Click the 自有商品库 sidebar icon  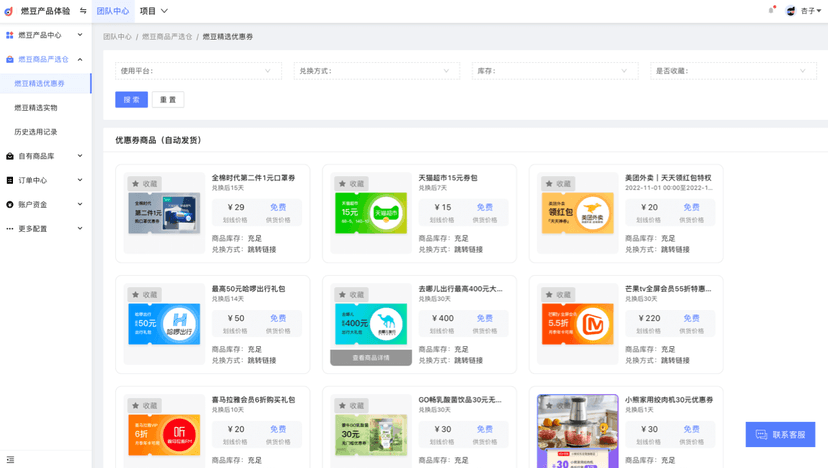coord(10,156)
